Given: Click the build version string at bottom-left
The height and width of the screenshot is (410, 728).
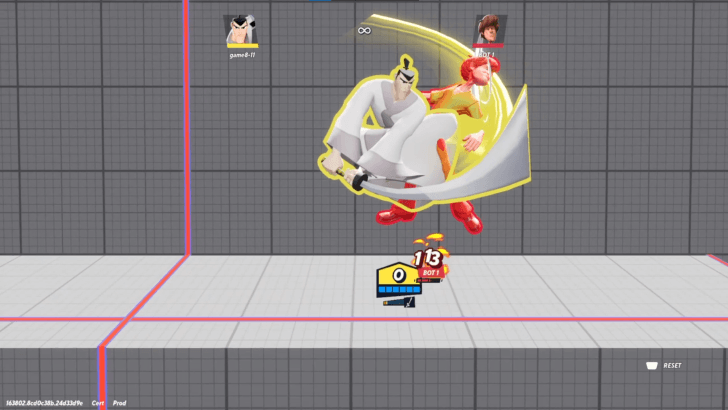Looking at the screenshot, I should [x=44, y=402].
